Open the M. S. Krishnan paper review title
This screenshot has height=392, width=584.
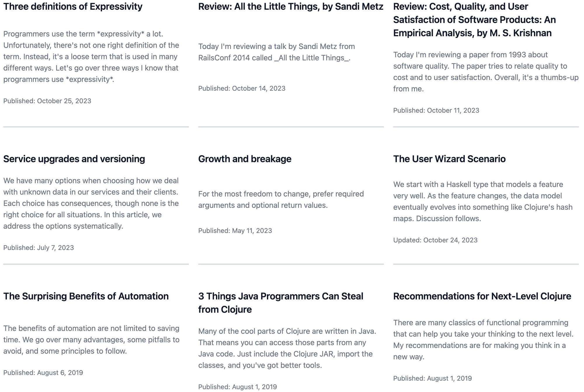[x=474, y=20]
